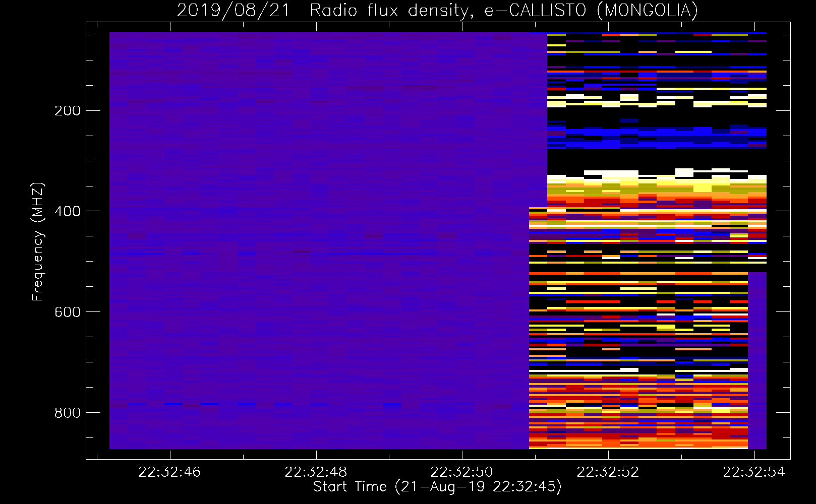The height and width of the screenshot is (504, 816).
Task: Click the 22:32:52 time tick label
Action: 608,472
